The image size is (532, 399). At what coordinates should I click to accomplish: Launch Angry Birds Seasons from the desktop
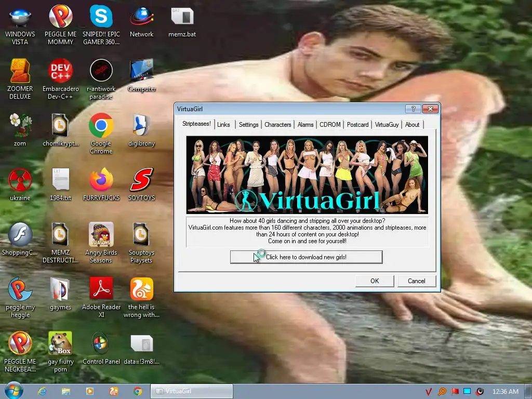click(x=101, y=243)
